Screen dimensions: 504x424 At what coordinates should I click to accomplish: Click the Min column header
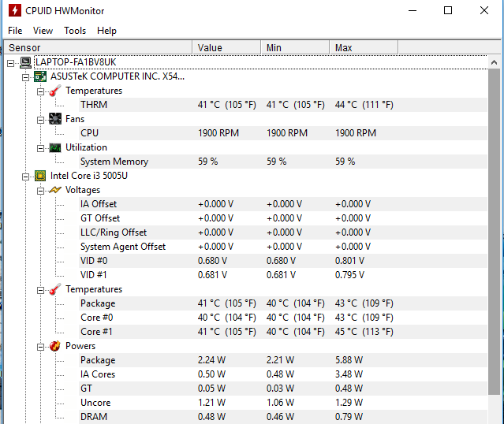(x=295, y=47)
